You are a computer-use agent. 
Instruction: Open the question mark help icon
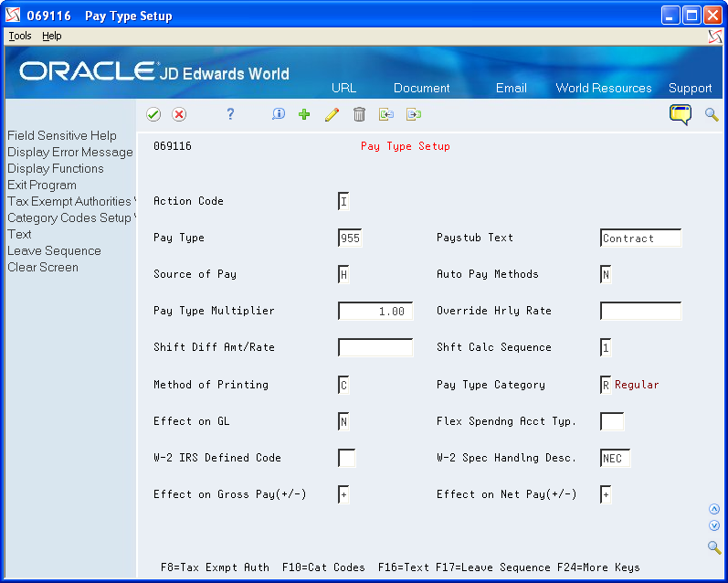[x=230, y=114]
